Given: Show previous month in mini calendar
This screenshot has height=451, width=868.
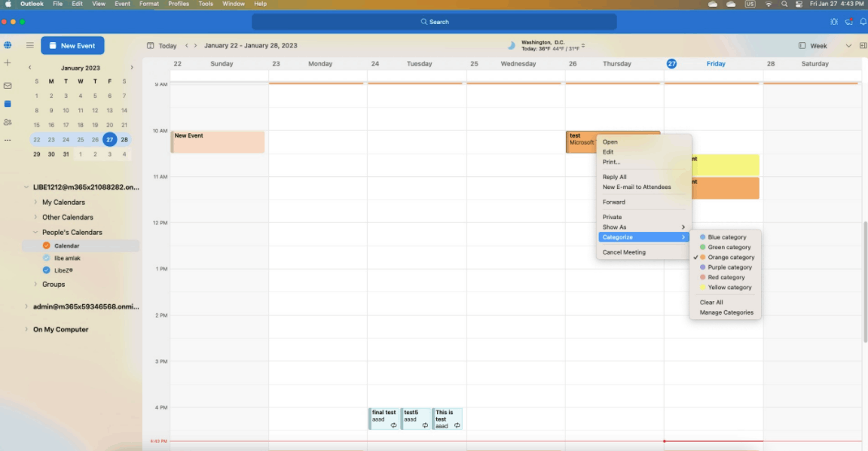Looking at the screenshot, I should (x=30, y=68).
